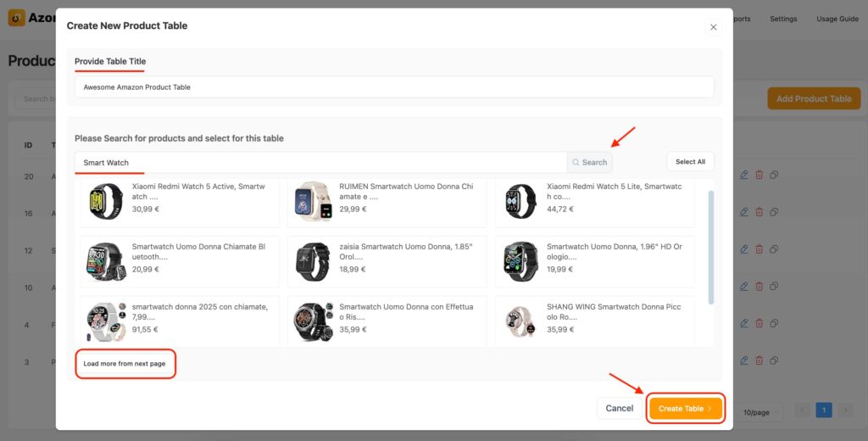
Task: Click the '91,55 €' price text
Action: [146, 329]
